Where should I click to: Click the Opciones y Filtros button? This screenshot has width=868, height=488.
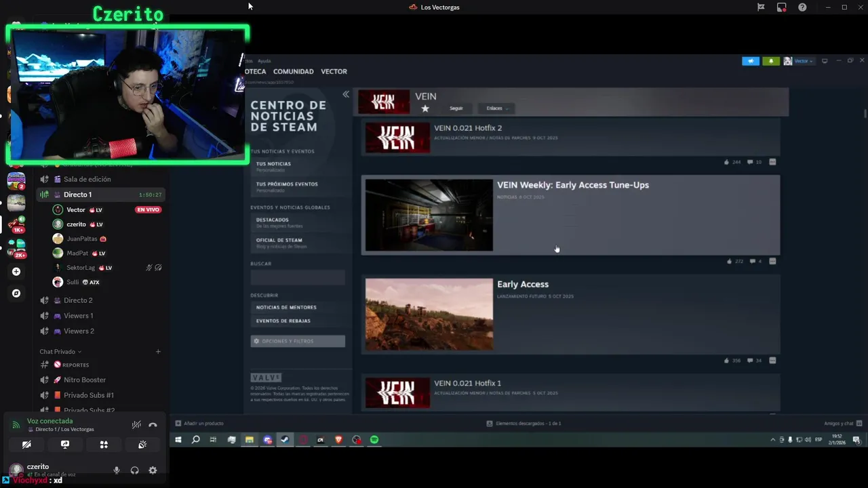tap(298, 341)
